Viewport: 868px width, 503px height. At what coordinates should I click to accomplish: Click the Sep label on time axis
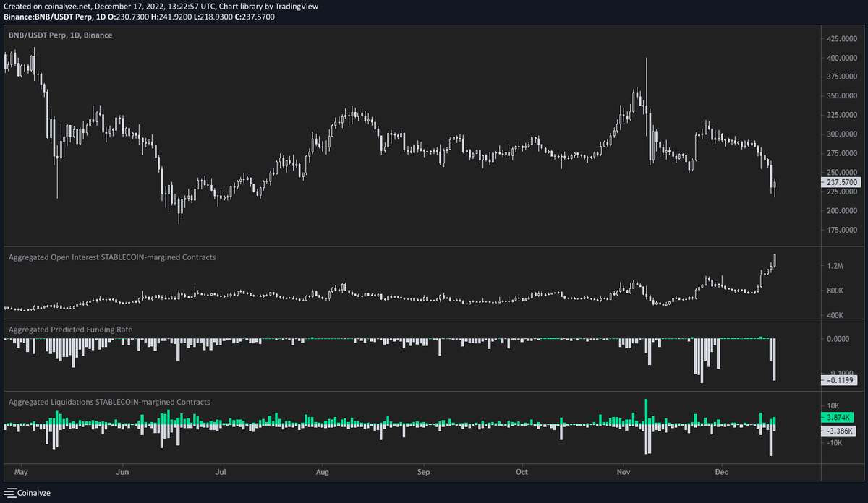pyautogui.click(x=424, y=472)
